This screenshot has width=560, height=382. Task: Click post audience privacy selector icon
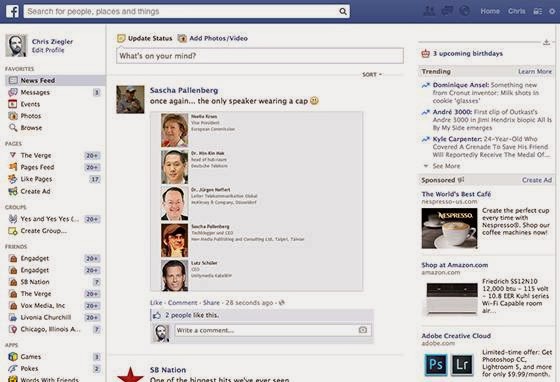click(x=282, y=303)
